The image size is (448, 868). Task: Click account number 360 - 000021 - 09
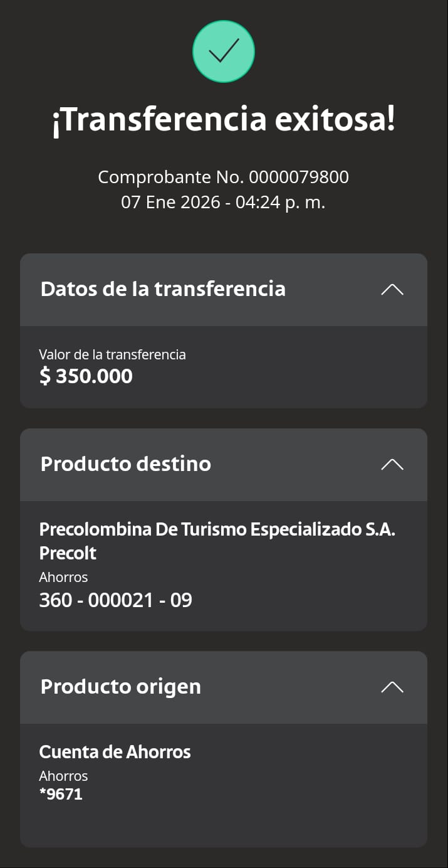(x=115, y=600)
